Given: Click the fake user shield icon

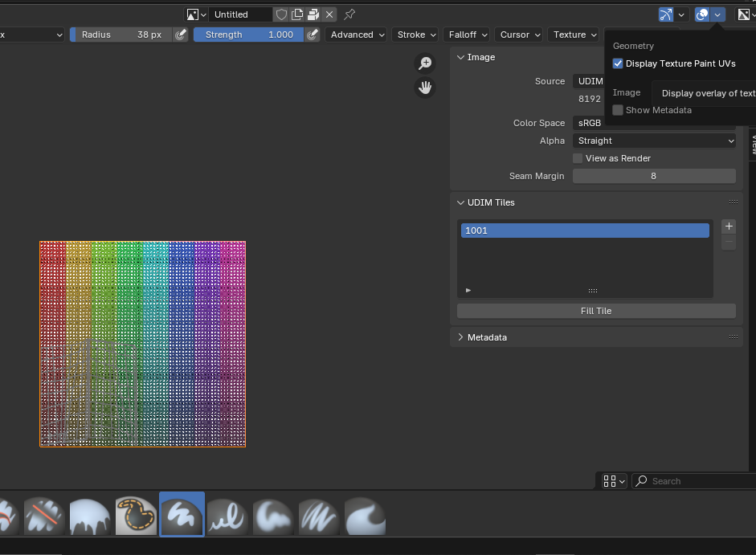Looking at the screenshot, I should click(x=281, y=14).
